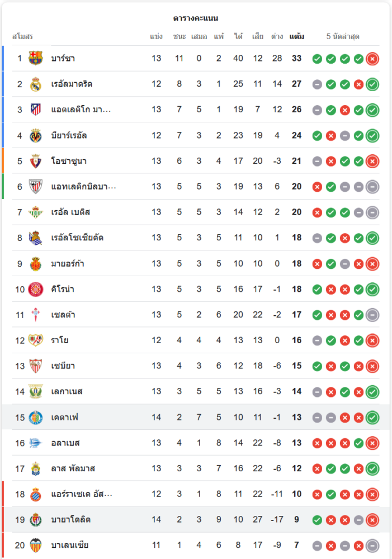392x559 pixels.
Task: Click the Atletico Madrid crest icon
Action: [x=36, y=110]
